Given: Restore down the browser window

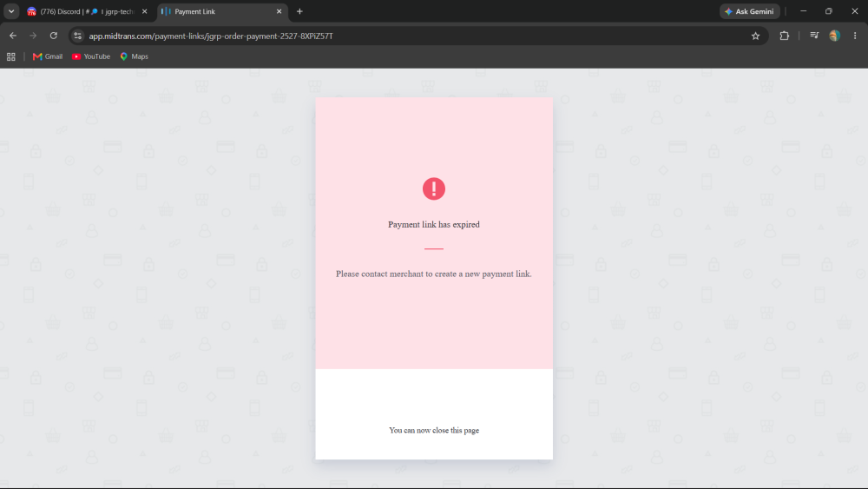Looking at the screenshot, I should coord(829,11).
